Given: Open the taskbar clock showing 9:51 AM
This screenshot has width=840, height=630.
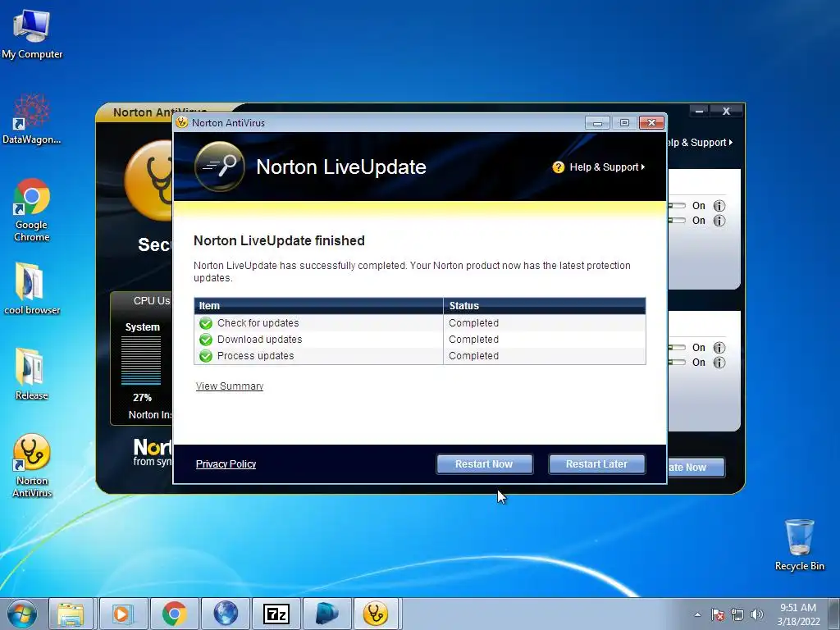Looking at the screenshot, I should [799, 614].
